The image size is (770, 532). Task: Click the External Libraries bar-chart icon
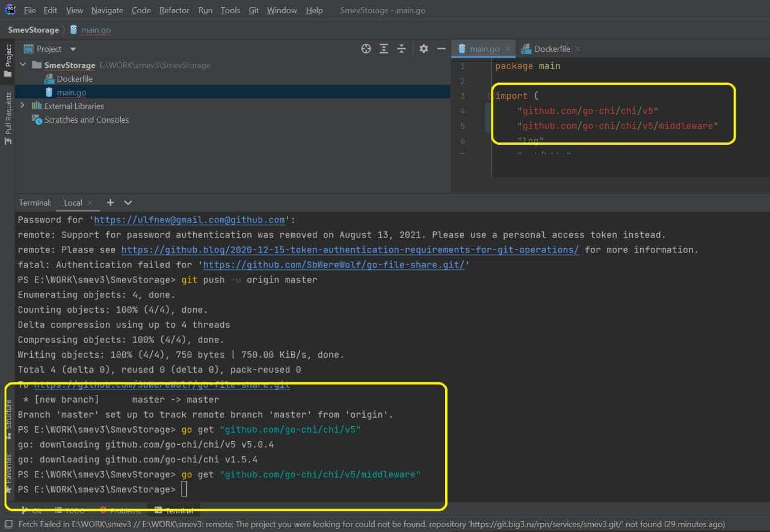pos(37,106)
